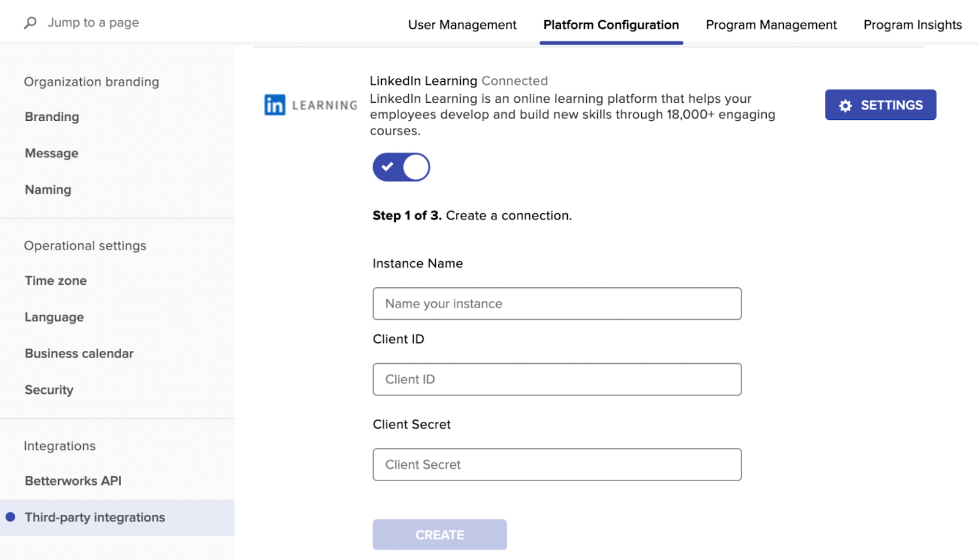Click the Integrations section heading

click(59, 446)
